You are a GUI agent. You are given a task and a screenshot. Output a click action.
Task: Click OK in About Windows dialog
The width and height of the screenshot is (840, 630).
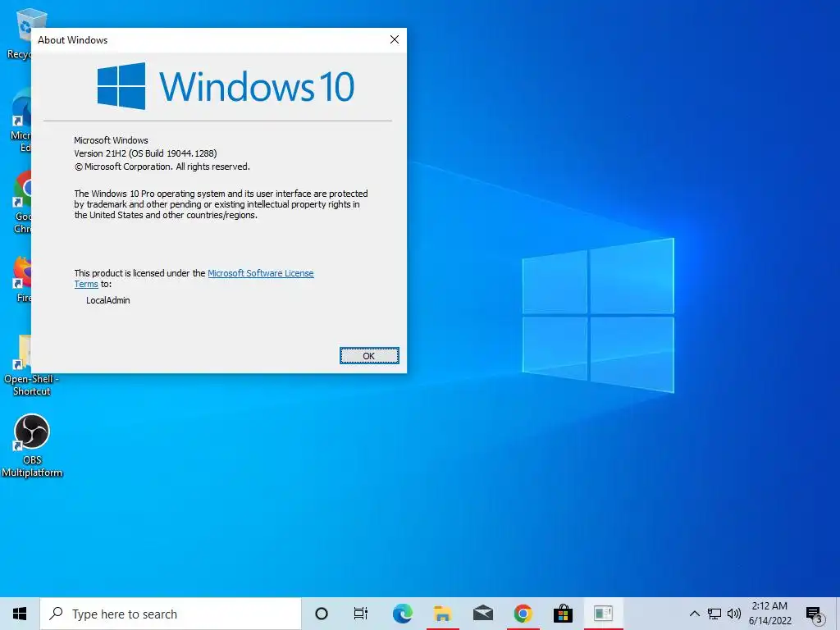[x=369, y=356]
